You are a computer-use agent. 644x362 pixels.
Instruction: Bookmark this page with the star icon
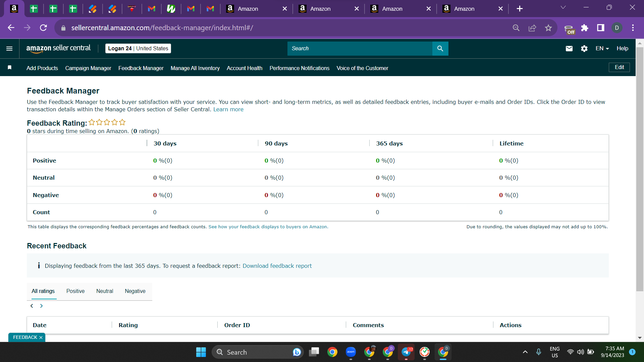tap(548, 28)
